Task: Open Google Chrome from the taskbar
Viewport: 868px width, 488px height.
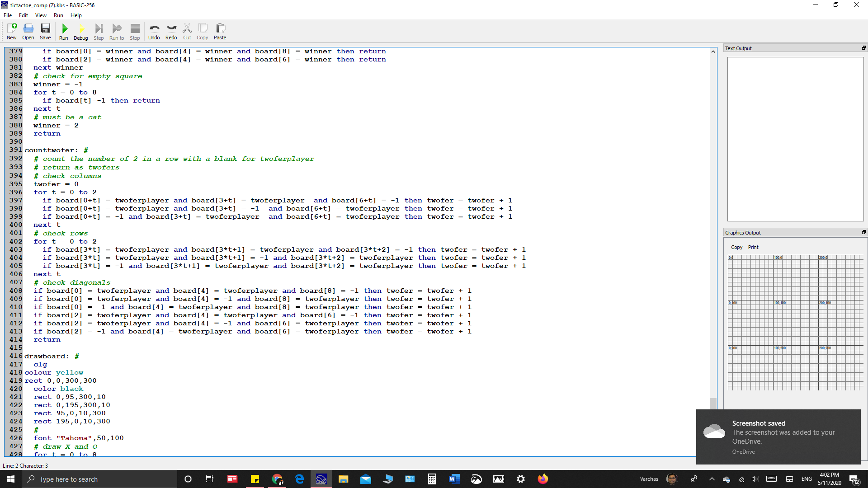Action: point(277,479)
